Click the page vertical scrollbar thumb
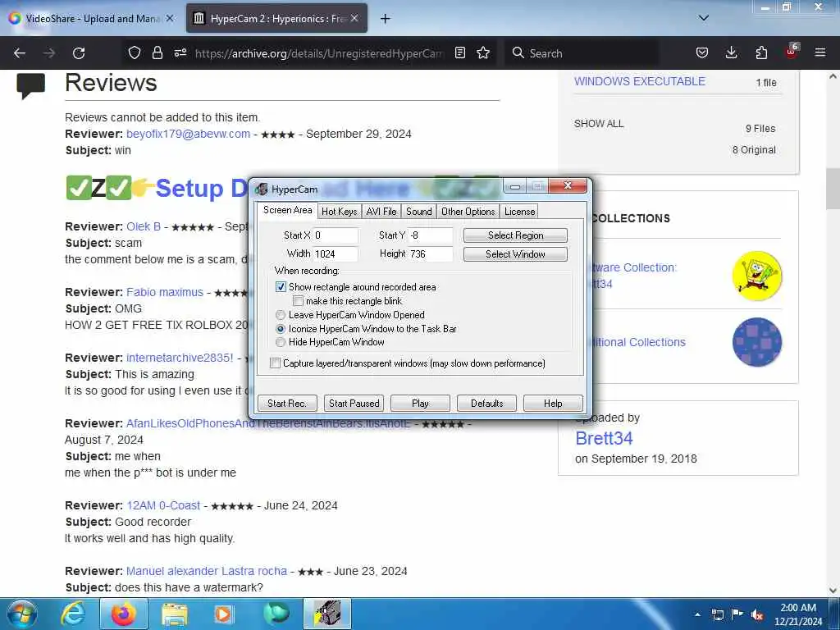Viewport: 840px width, 630px height. pyautogui.click(x=833, y=189)
